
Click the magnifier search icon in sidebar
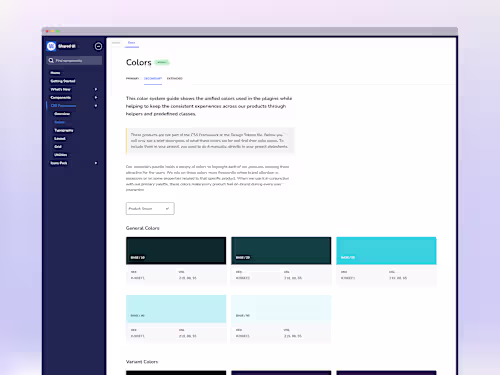(x=51, y=60)
